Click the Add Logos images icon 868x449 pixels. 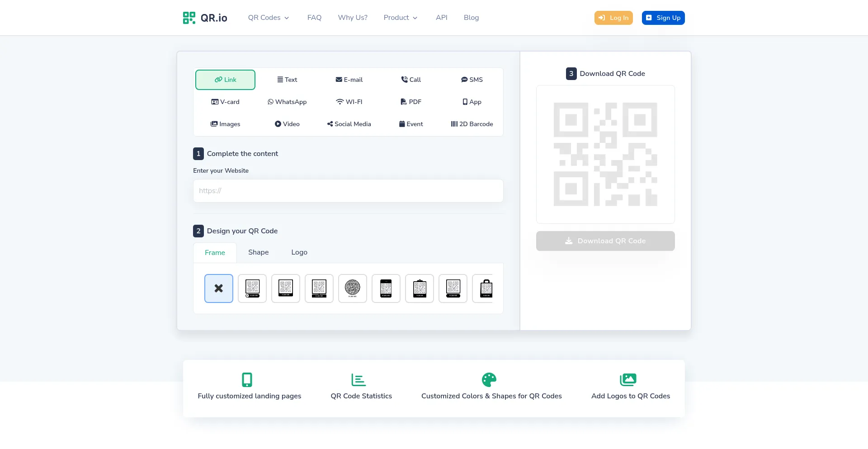point(628,380)
